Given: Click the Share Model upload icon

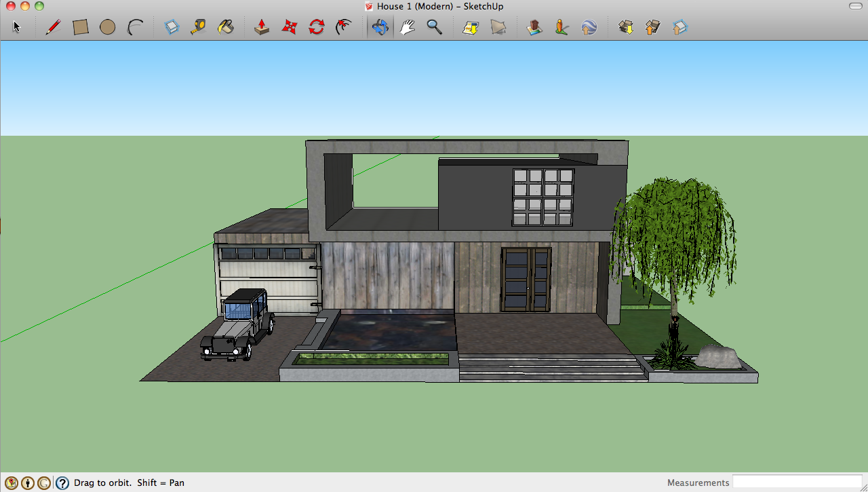Looking at the screenshot, I should (x=652, y=27).
